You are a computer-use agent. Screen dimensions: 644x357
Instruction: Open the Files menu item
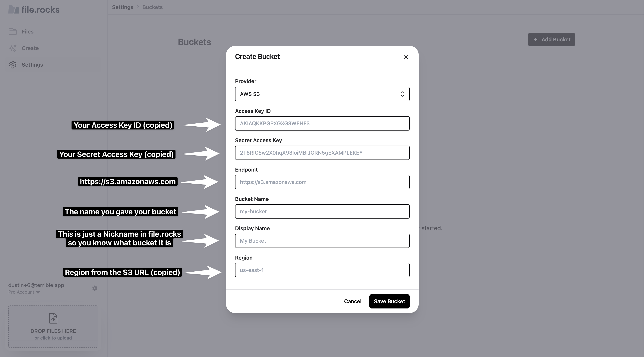[x=27, y=32]
